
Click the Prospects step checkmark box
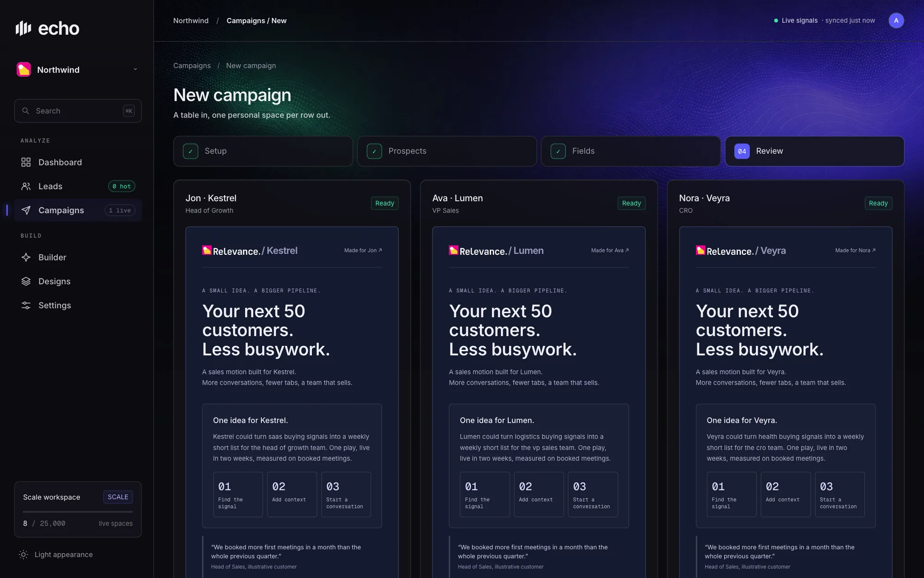(374, 151)
